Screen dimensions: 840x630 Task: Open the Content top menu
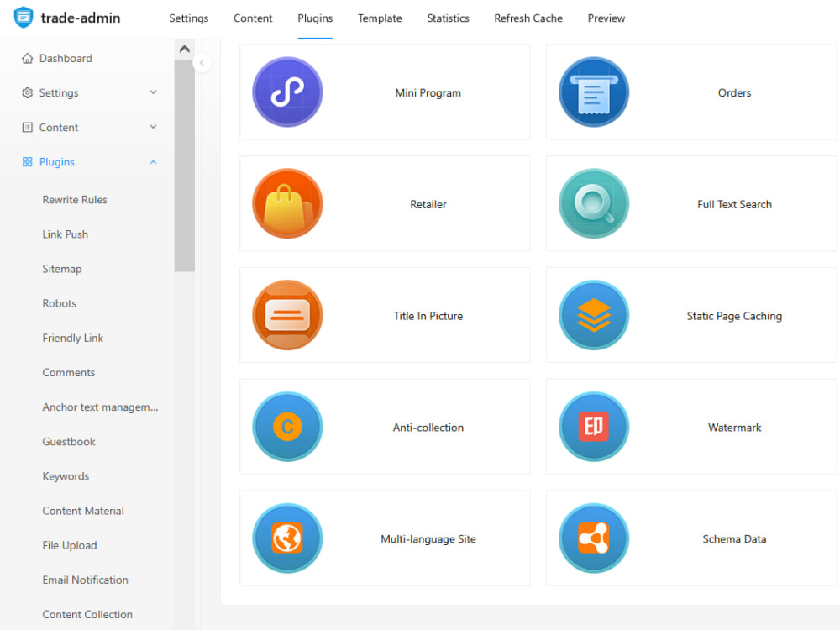coord(253,18)
